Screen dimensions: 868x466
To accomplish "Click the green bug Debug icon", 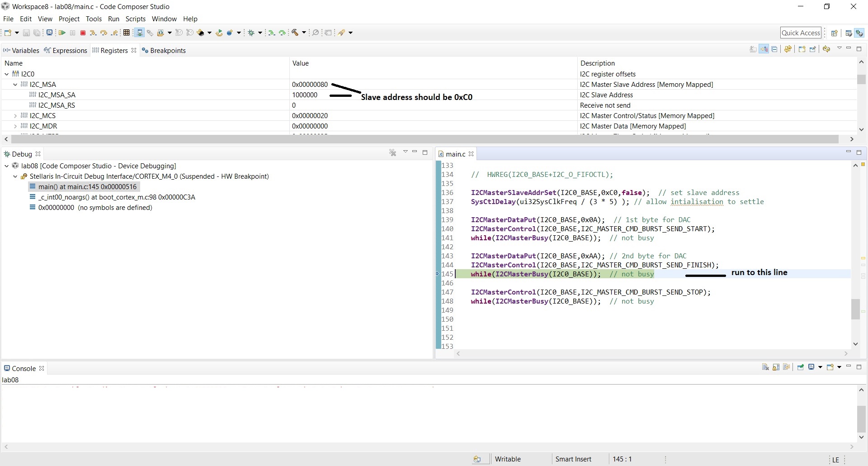I will tap(251, 33).
